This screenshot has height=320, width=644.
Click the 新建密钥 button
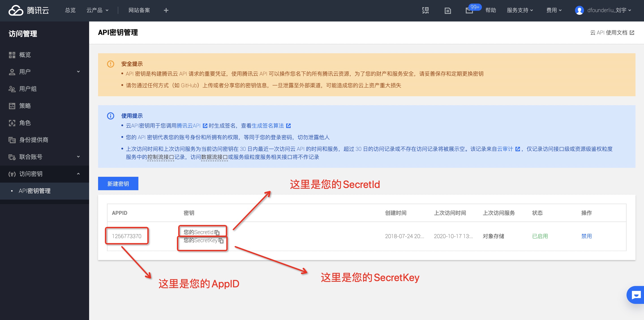click(118, 183)
